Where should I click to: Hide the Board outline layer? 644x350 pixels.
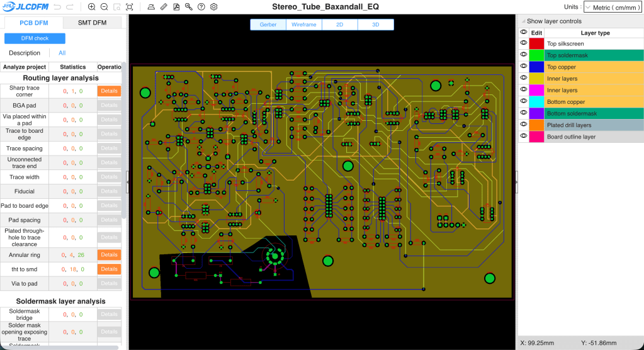pos(524,137)
